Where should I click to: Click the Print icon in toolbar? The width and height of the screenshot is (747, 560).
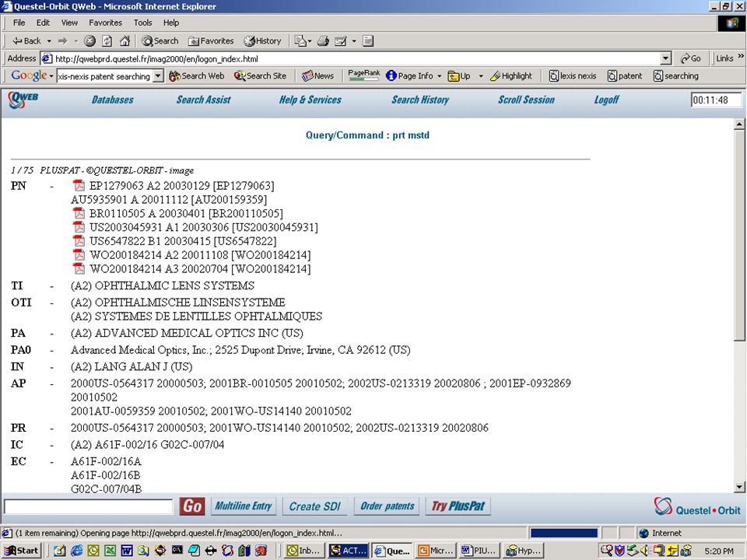pyautogui.click(x=323, y=41)
